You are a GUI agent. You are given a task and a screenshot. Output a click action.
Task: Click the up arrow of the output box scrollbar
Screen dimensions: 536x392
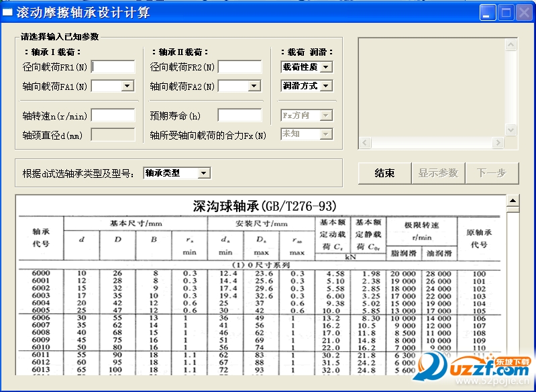click(x=511, y=45)
